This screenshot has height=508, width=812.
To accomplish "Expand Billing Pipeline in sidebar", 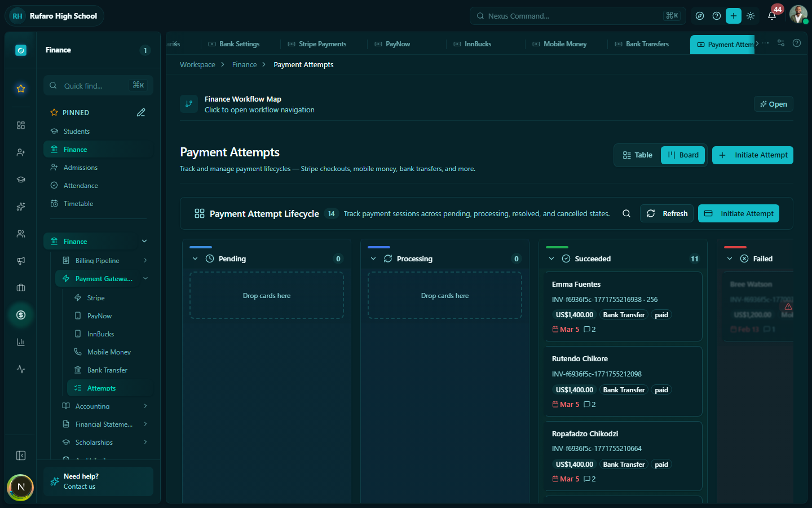I will (145, 260).
